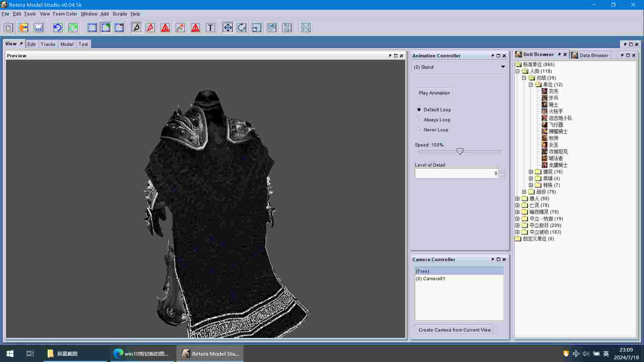Viewport: 644px width, 362px height.
Task: Open the animation dropdown showing (2) Stand
Action: coord(459,67)
